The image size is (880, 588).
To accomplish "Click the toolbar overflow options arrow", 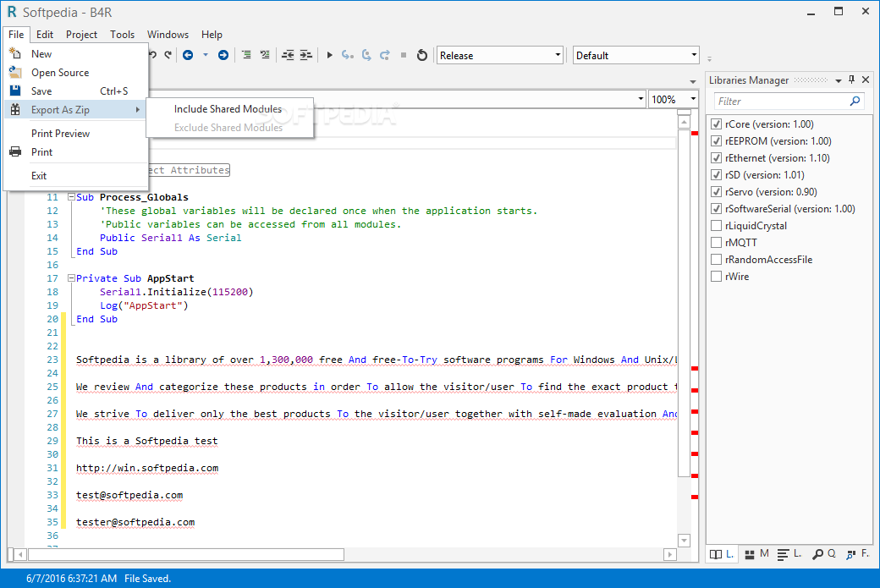I will (x=709, y=58).
